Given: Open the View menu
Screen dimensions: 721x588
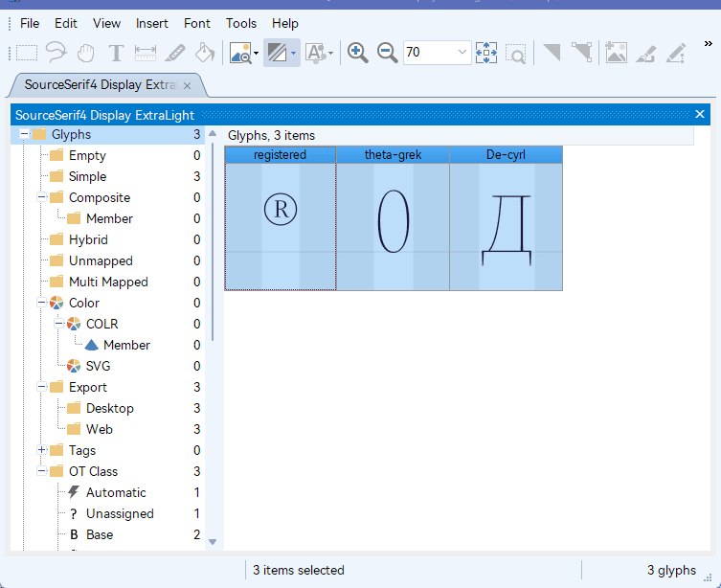Looking at the screenshot, I should pyautogui.click(x=106, y=23).
